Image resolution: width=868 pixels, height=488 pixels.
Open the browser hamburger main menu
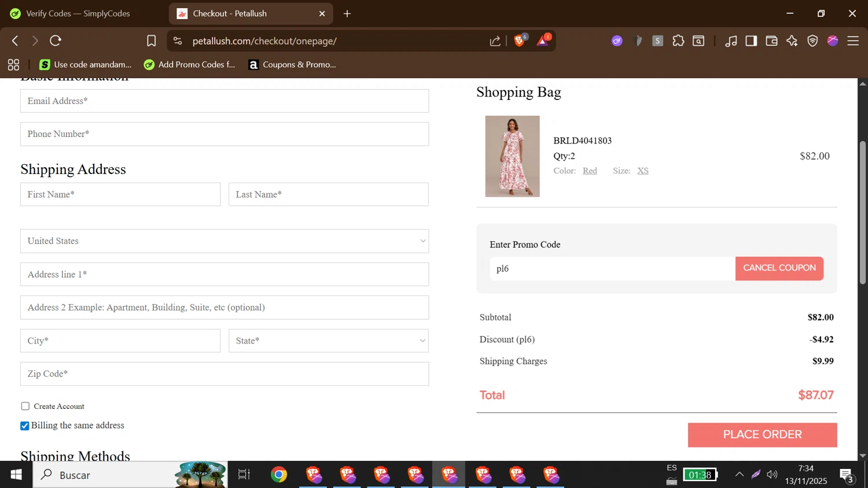[x=853, y=41]
